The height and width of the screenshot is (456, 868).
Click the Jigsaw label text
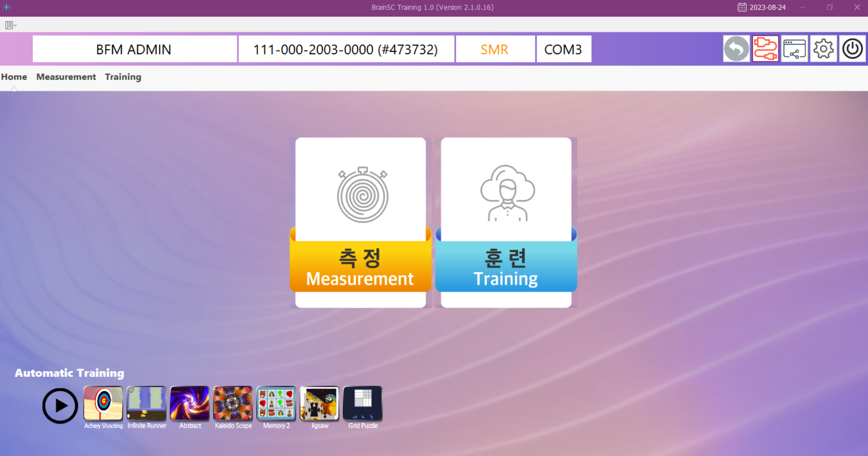(x=320, y=426)
